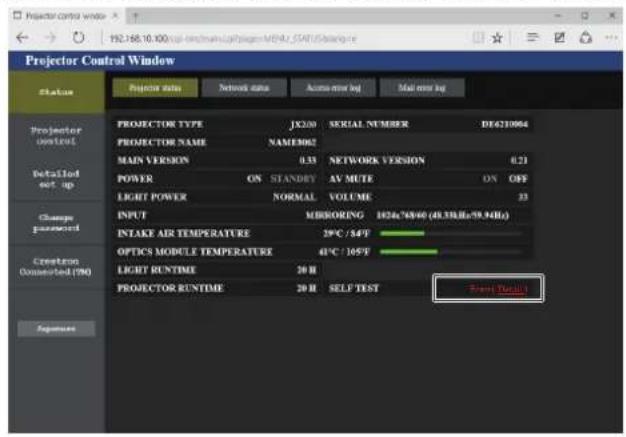Click the Japanese language button

click(56, 329)
